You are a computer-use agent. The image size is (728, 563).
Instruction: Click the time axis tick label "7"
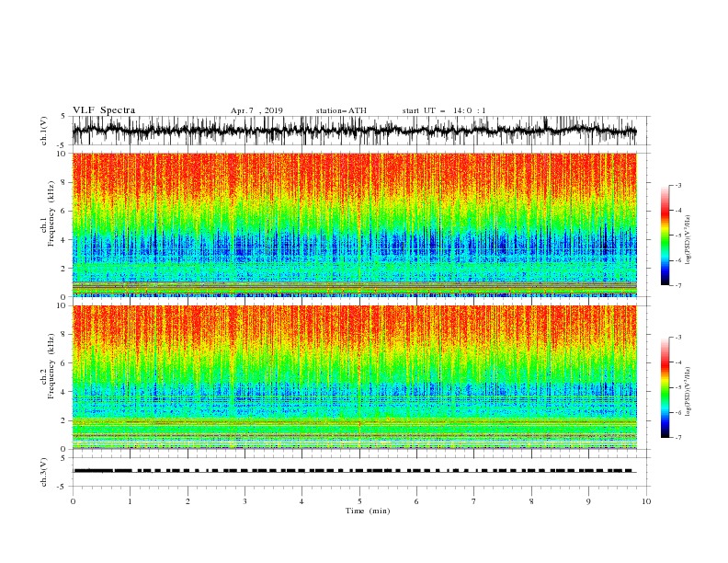[x=474, y=501]
